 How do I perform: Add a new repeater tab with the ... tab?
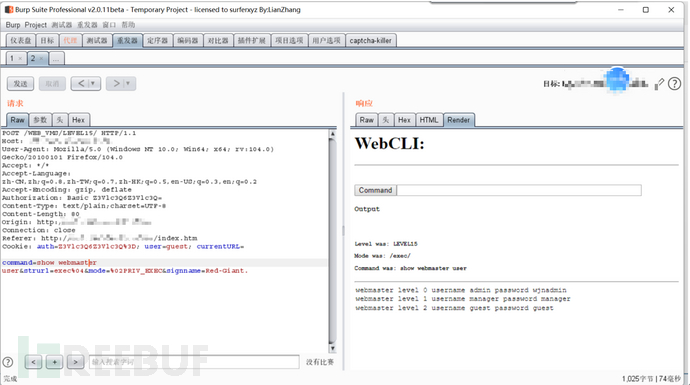56,59
